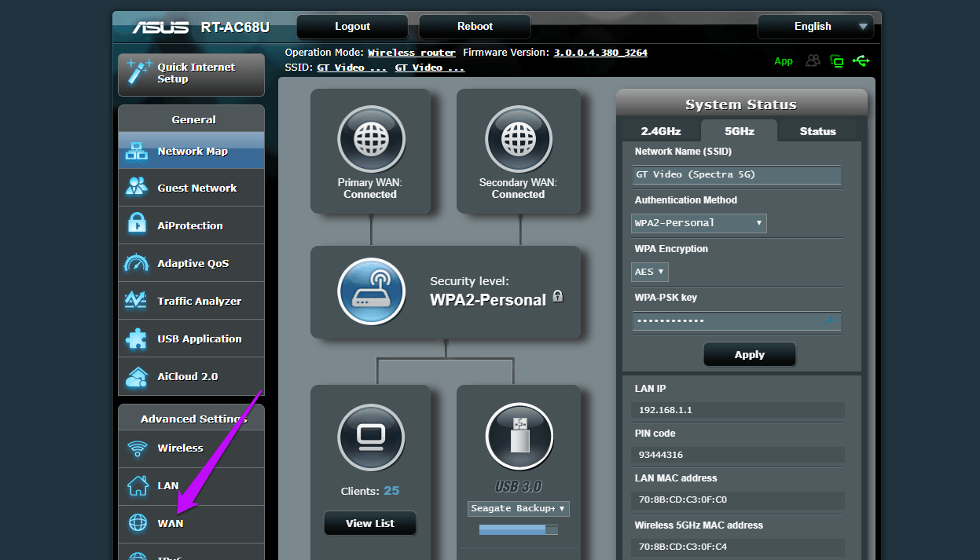The height and width of the screenshot is (560, 980).
Task: Click the USB status icon in header
Action: 861,60
